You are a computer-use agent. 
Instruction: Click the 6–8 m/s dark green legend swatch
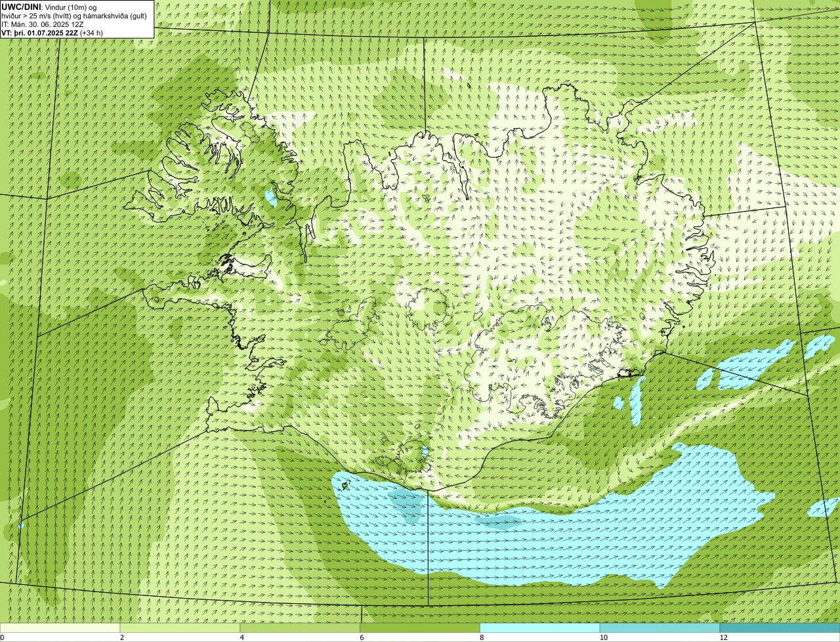[x=421, y=628]
